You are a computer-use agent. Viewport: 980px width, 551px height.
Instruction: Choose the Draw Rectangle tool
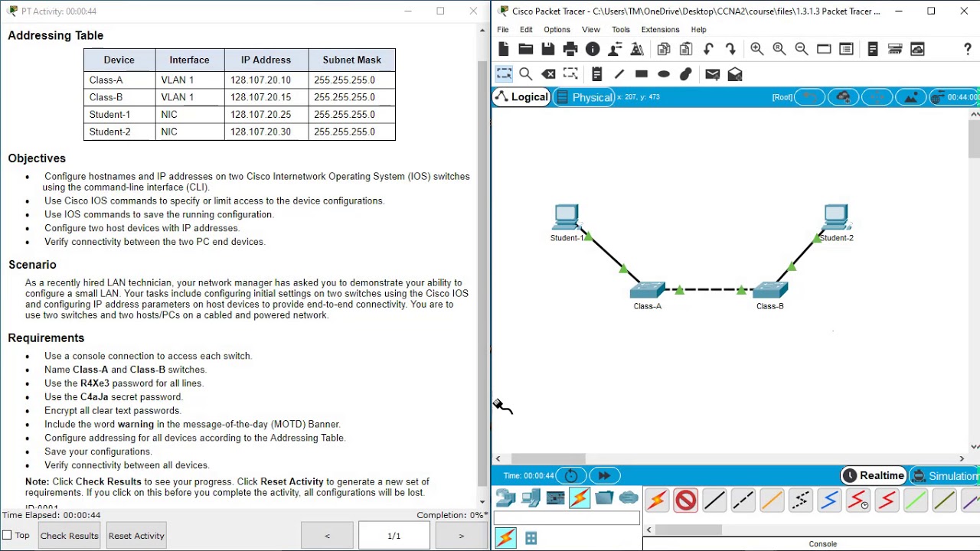[642, 73]
